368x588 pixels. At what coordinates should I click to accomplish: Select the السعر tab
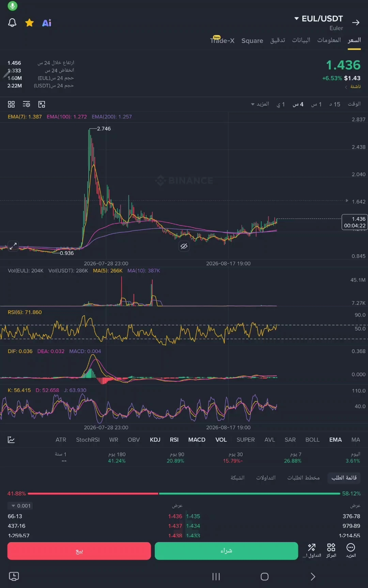(354, 40)
